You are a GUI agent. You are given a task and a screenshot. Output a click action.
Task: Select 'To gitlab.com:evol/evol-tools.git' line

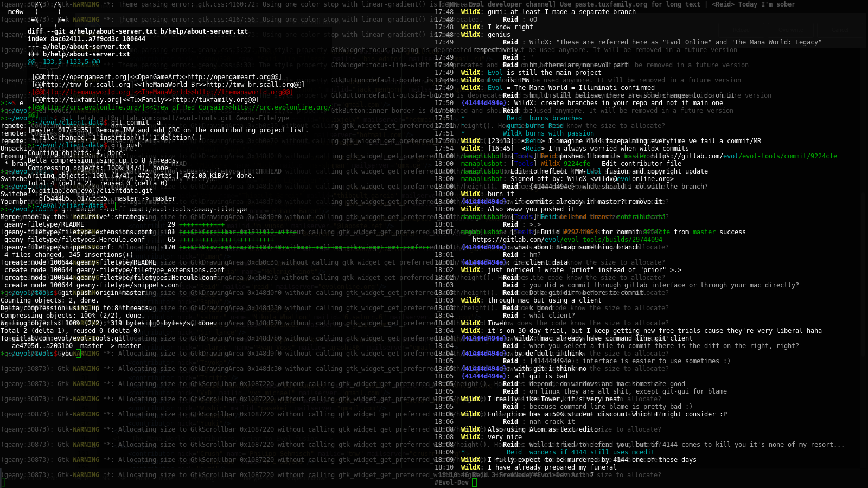(x=63, y=338)
